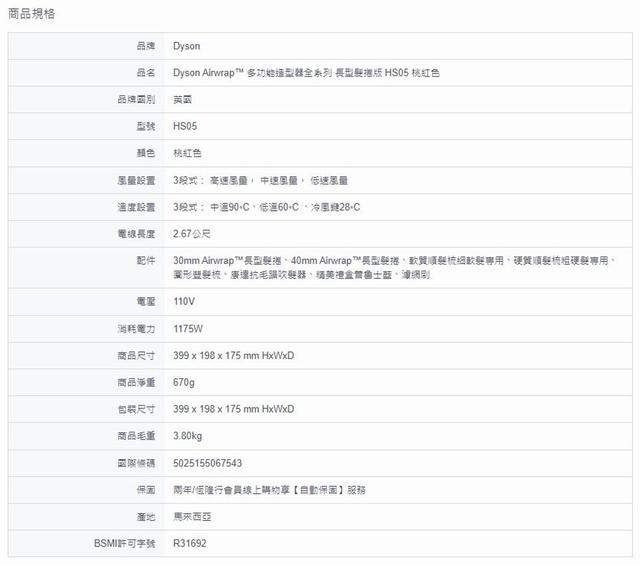Click the BSMI permit number R31692

[190, 544]
